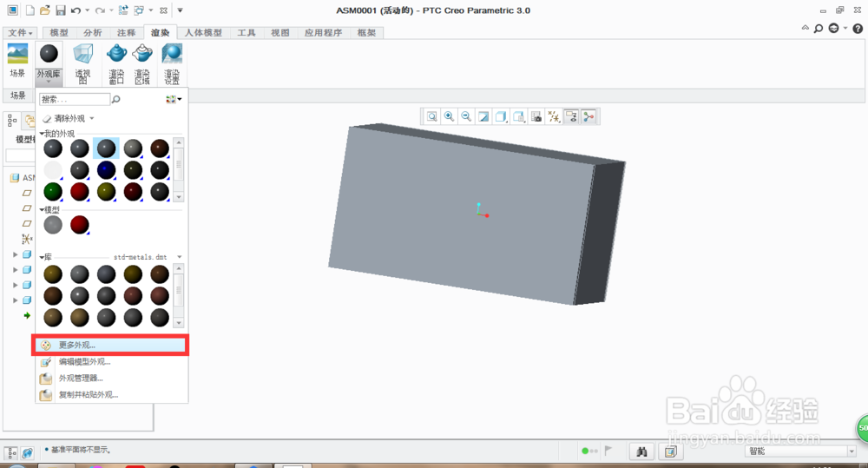Open a file using the folder icon
Image resolution: width=868 pixels, height=468 pixels.
[45, 10]
